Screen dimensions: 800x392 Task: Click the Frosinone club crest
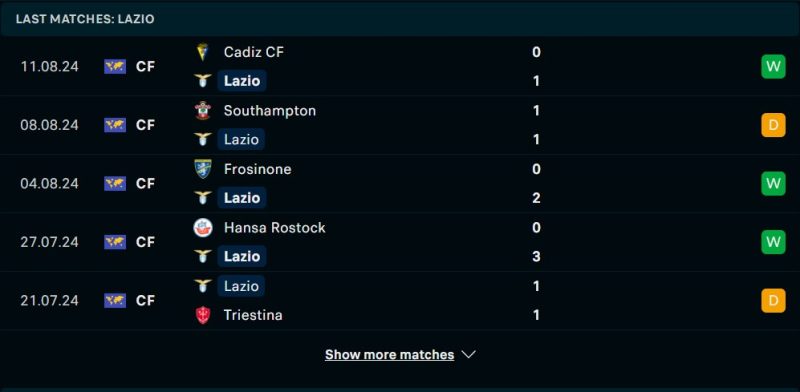(x=203, y=169)
